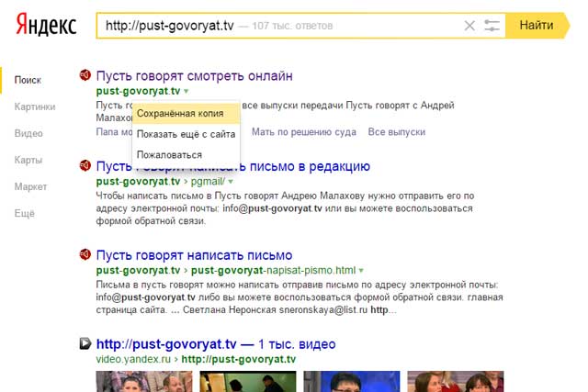Click favicon beside 'Пусть говорят написать письмо' result
Viewport: 588px width, 392px height.
85,254
